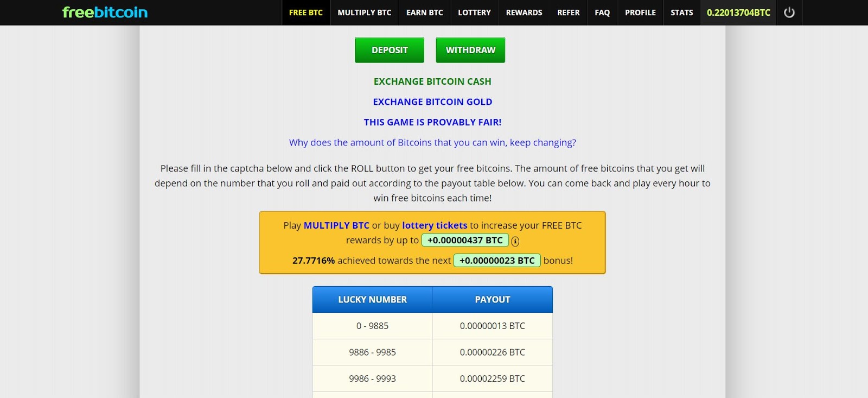Go to the PROFILE page
The height and width of the screenshot is (398, 868).
tap(640, 12)
